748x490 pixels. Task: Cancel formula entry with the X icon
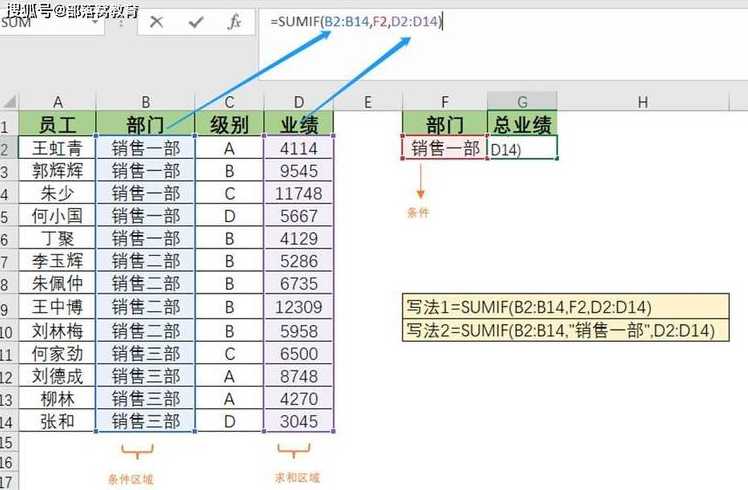pos(156,22)
